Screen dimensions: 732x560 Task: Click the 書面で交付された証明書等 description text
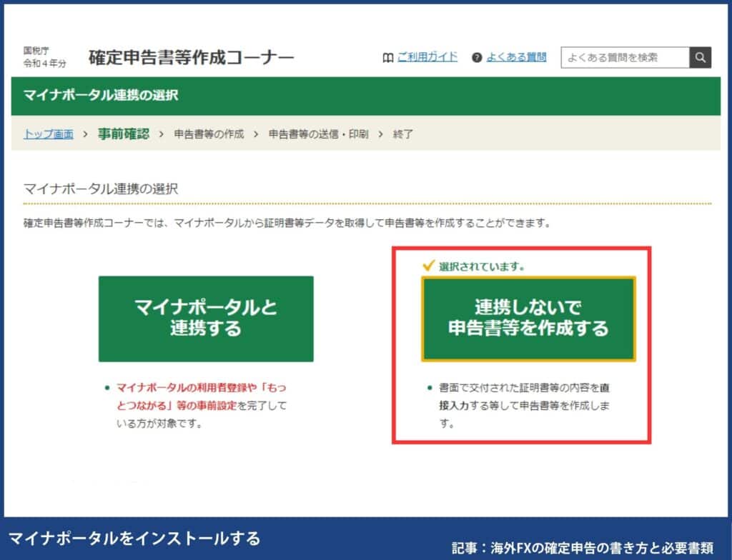pyautogui.click(x=524, y=406)
